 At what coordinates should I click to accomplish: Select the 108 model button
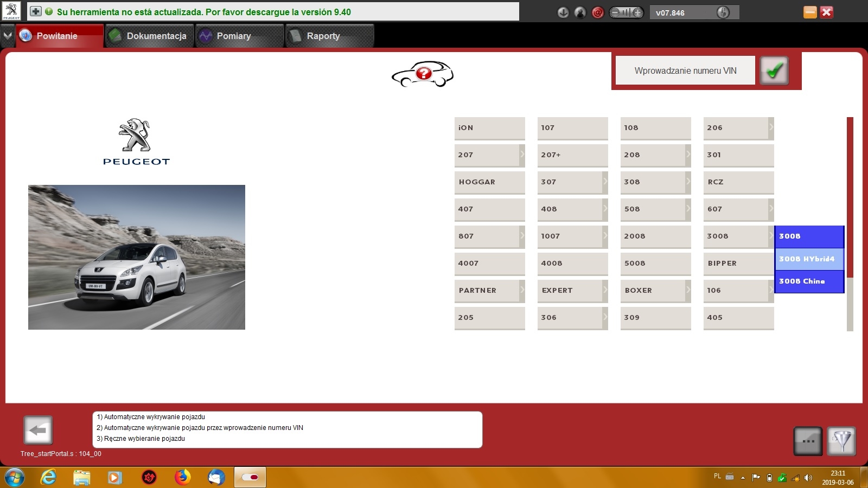coord(656,128)
